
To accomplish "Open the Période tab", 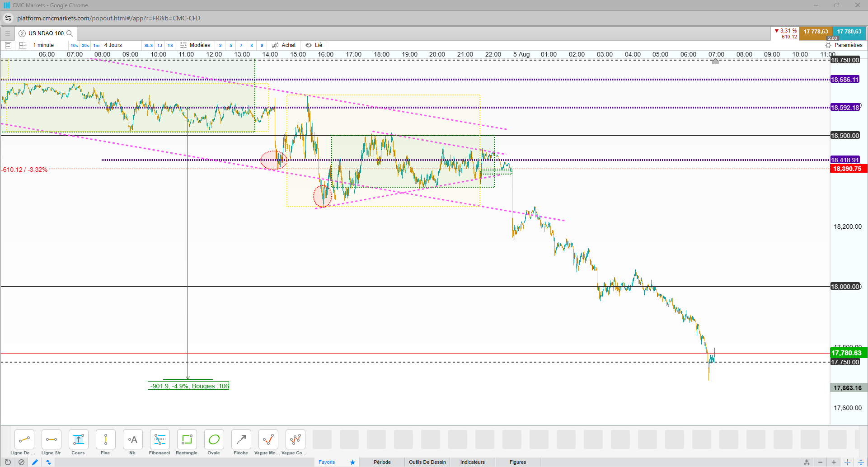I will tap(382, 462).
